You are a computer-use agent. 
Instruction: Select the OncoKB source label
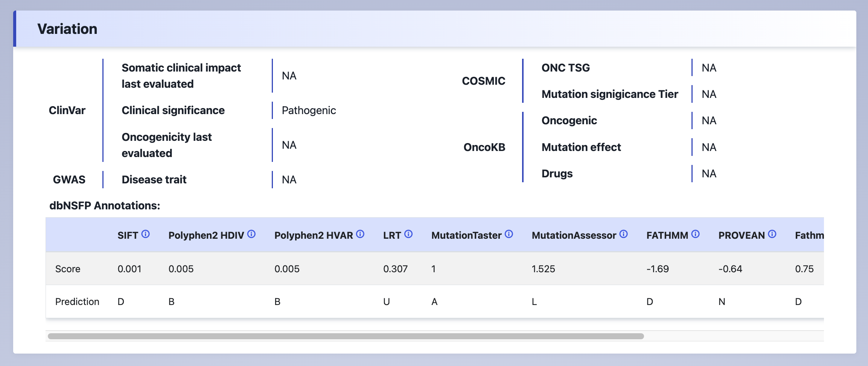(484, 147)
